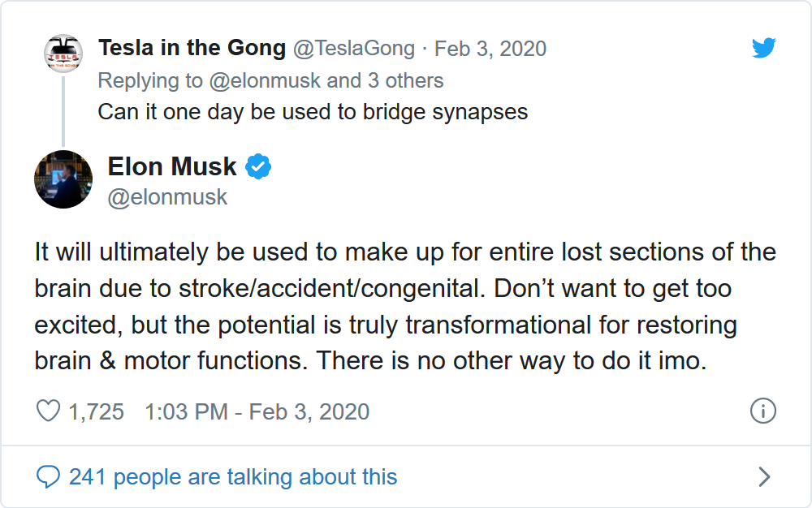Image resolution: width=812 pixels, height=508 pixels.
Task: Open the 1:03 PM - Feb 3, 2020 timestamp
Action: 257,411
